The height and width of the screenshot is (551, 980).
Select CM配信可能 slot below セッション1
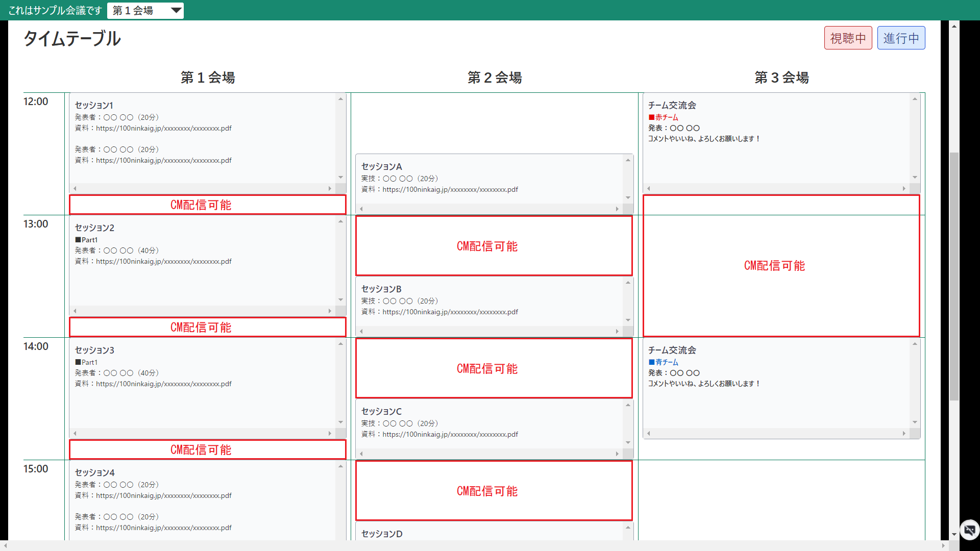(x=208, y=205)
